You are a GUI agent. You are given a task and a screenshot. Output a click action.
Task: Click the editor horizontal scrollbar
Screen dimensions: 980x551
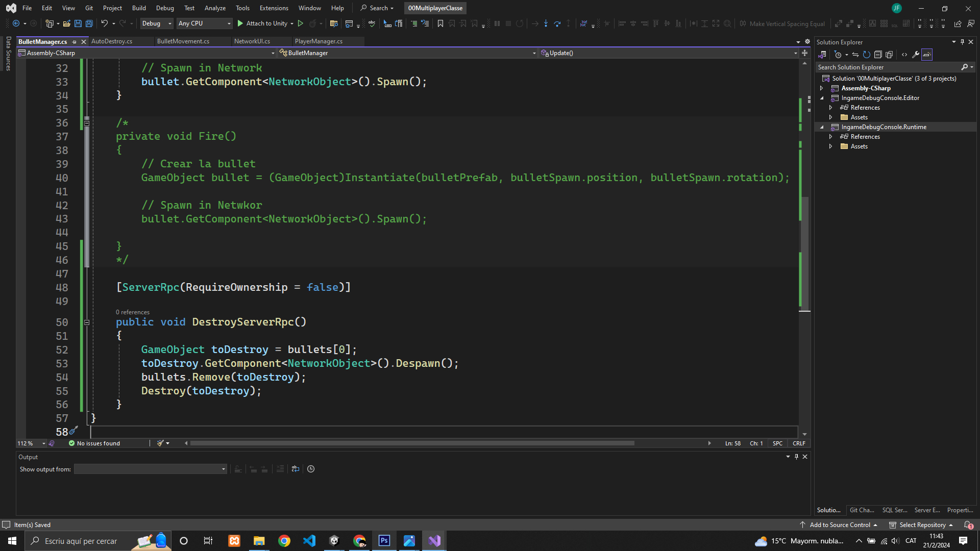click(x=411, y=443)
